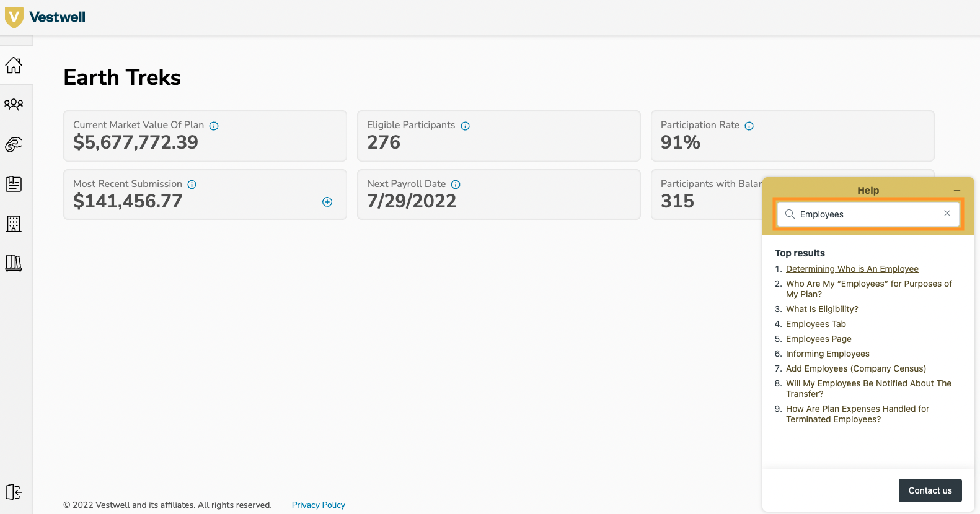Select the office building sidebar icon
The width and height of the screenshot is (980, 514).
14,224
